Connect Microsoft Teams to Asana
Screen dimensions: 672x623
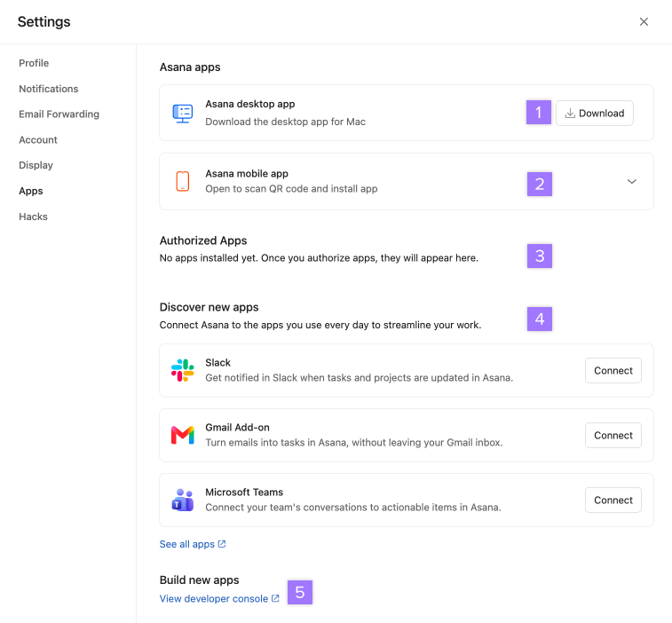pyautogui.click(x=613, y=500)
